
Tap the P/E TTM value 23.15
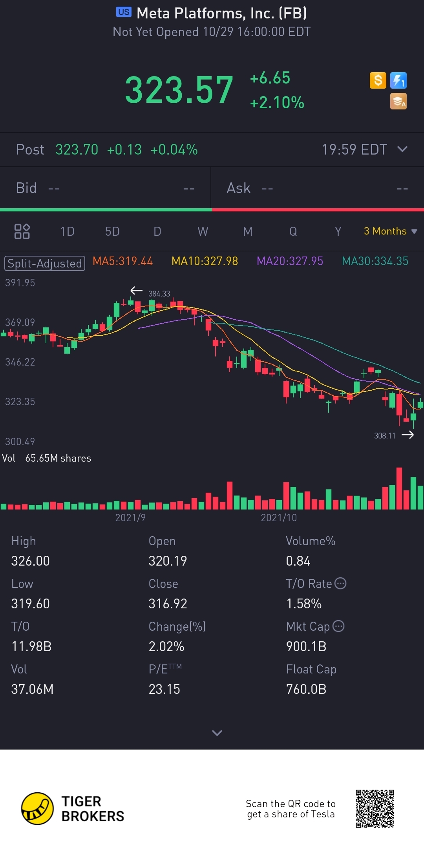click(164, 689)
